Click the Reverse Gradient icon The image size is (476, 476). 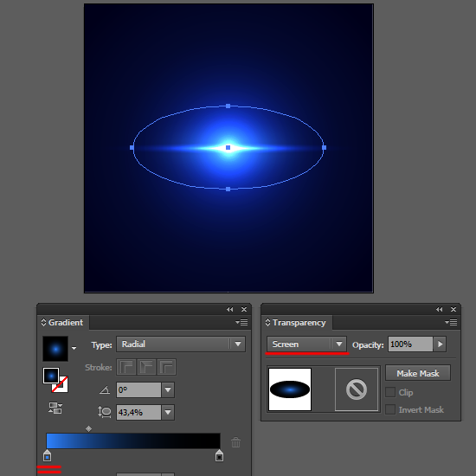coord(55,408)
